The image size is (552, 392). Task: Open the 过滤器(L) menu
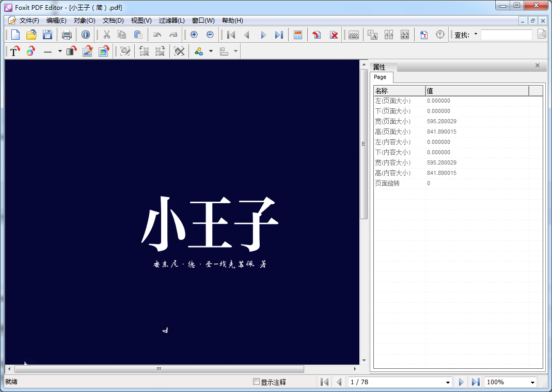pos(171,21)
